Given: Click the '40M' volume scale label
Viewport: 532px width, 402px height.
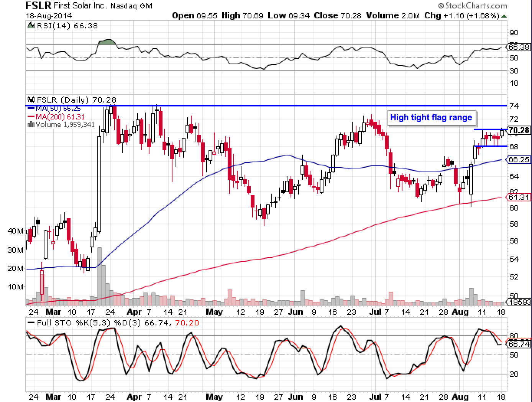Looking at the screenshot, I should (15, 231).
